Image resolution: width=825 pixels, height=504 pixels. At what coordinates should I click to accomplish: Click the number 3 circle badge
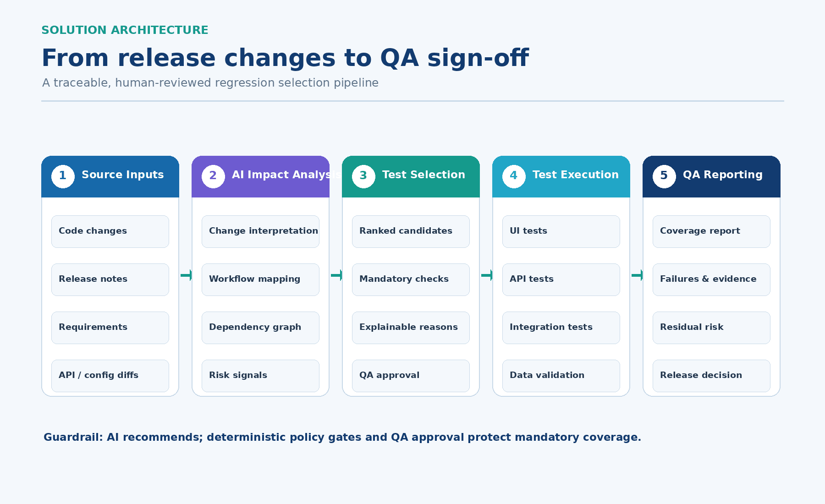pos(363,176)
